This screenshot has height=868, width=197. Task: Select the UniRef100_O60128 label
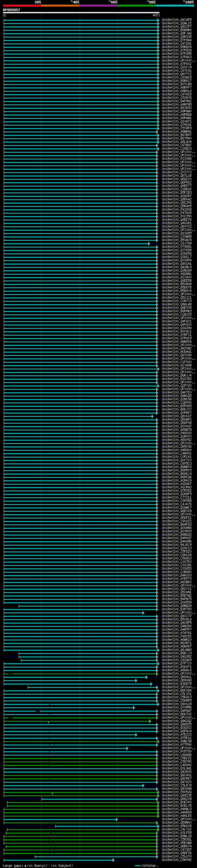click(177, 704)
